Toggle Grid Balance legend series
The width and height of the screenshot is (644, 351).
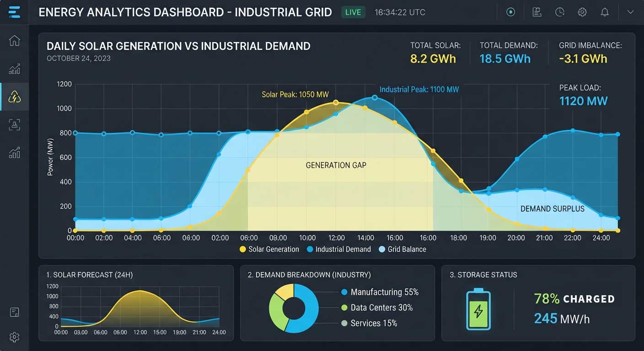402,249
